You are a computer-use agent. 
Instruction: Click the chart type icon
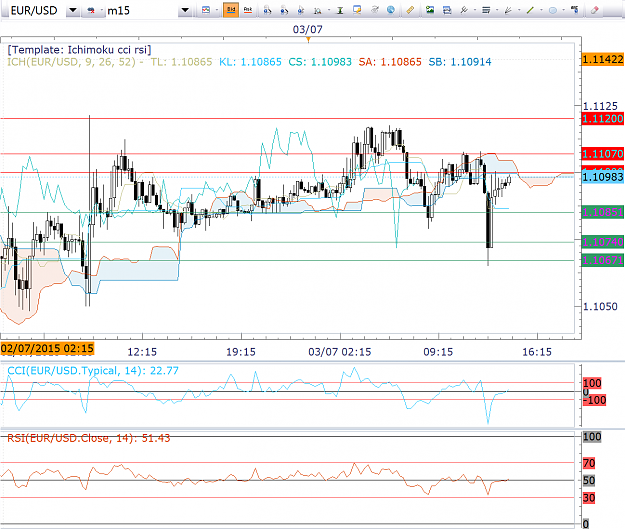pos(206,10)
